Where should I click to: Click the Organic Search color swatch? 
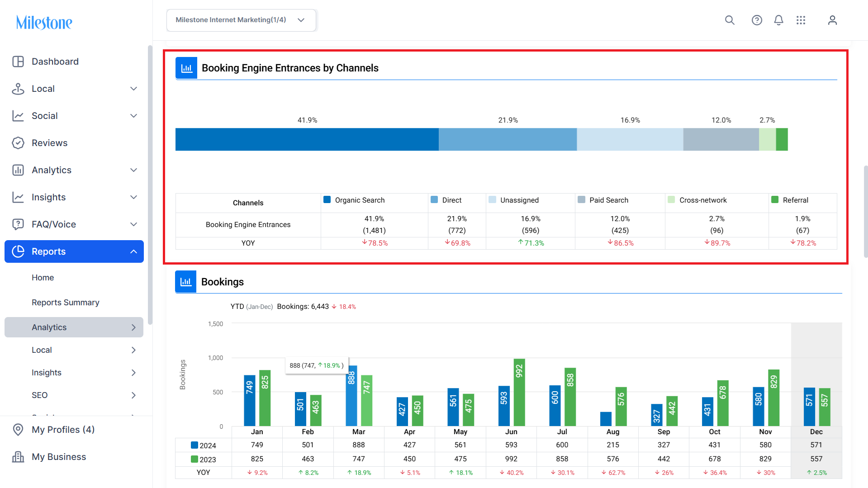pyautogui.click(x=327, y=199)
